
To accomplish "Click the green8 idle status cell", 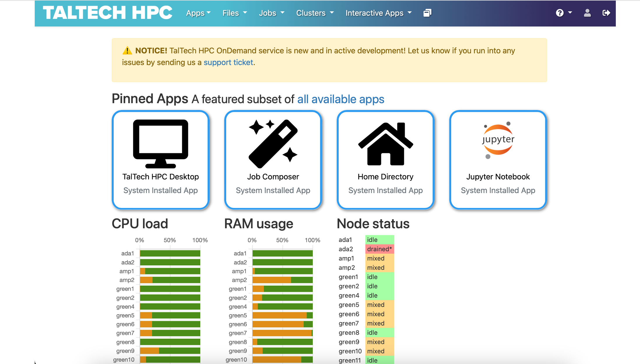I will click(380, 333).
